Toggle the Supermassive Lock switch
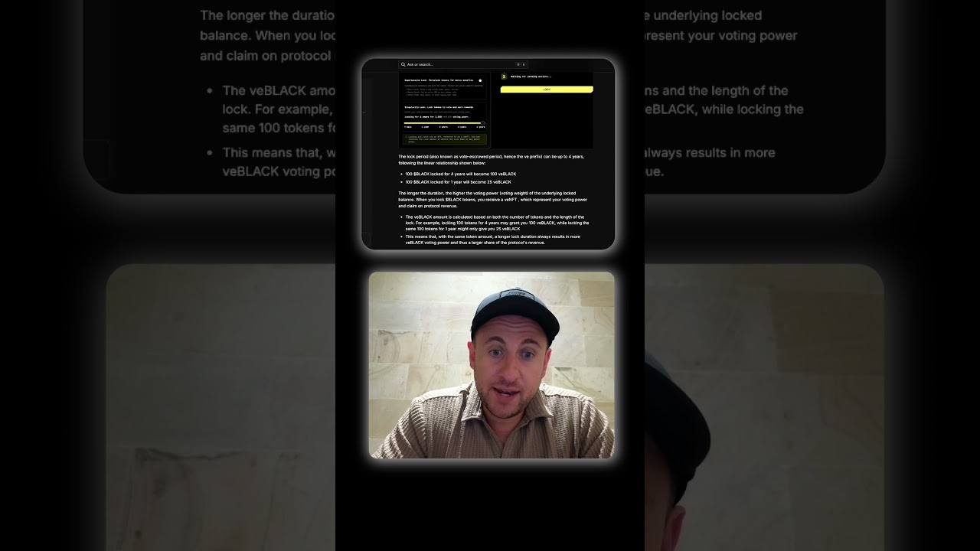 pos(480,80)
